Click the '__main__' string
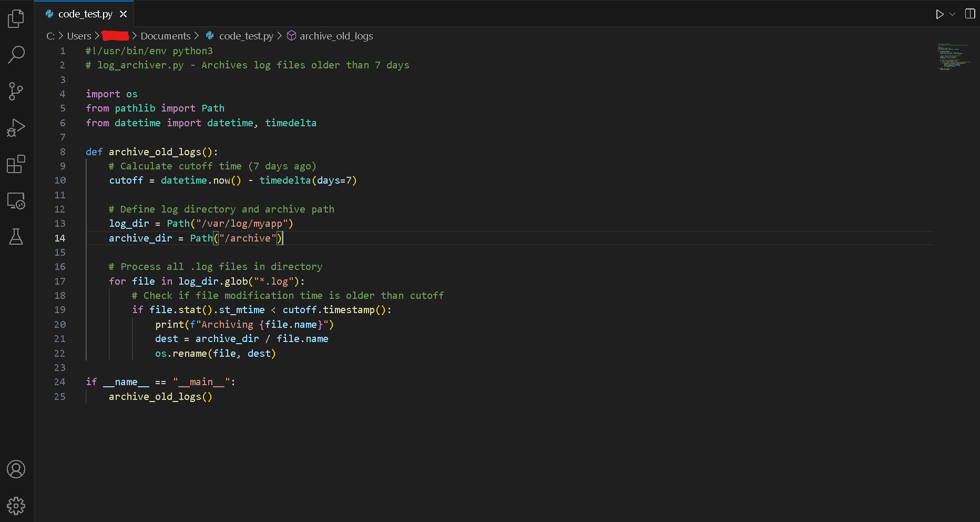The height and width of the screenshot is (522, 980). click(x=201, y=382)
